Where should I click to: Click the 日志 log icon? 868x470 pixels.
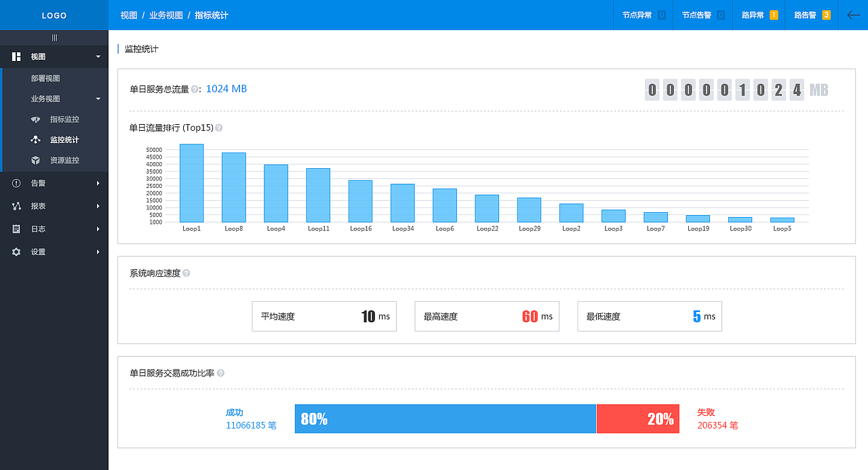pos(16,229)
